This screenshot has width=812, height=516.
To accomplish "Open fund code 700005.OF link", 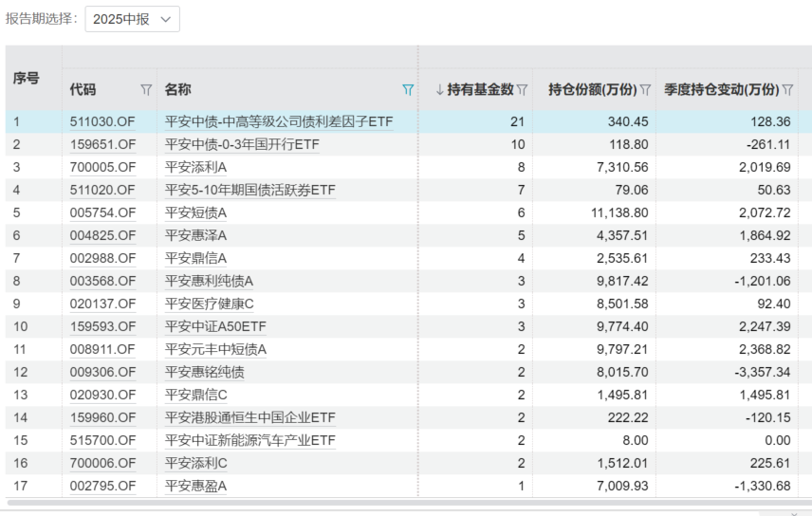I will (x=102, y=167).
